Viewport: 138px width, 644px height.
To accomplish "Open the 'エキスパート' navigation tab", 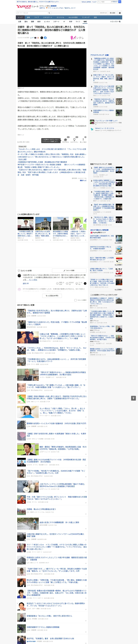I will pyautogui.click(x=48, y=17).
